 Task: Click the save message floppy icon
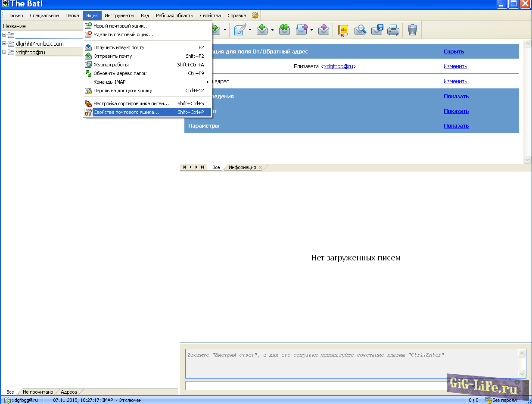377,30
